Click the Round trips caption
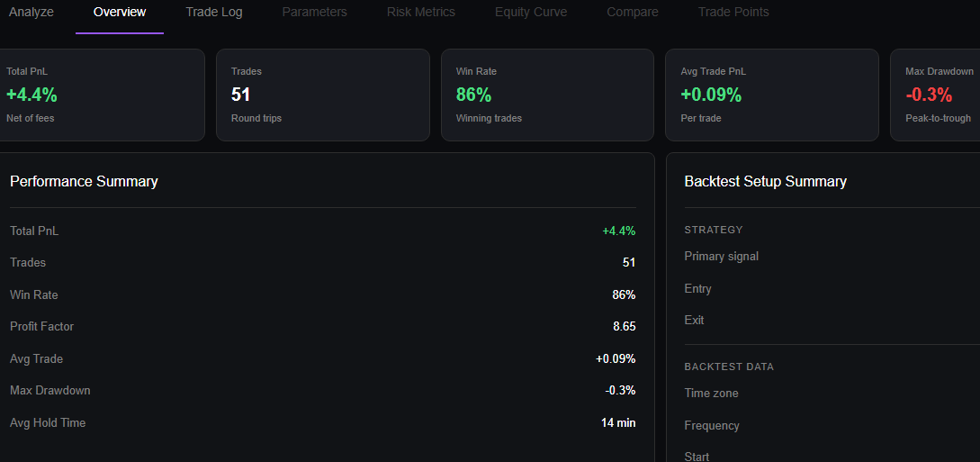980x462 pixels. point(256,118)
